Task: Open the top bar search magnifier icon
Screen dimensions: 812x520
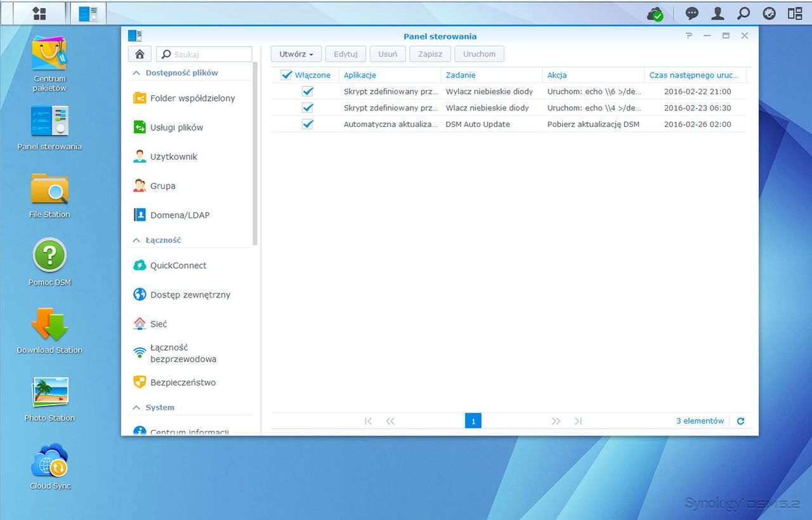Action: pos(743,13)
